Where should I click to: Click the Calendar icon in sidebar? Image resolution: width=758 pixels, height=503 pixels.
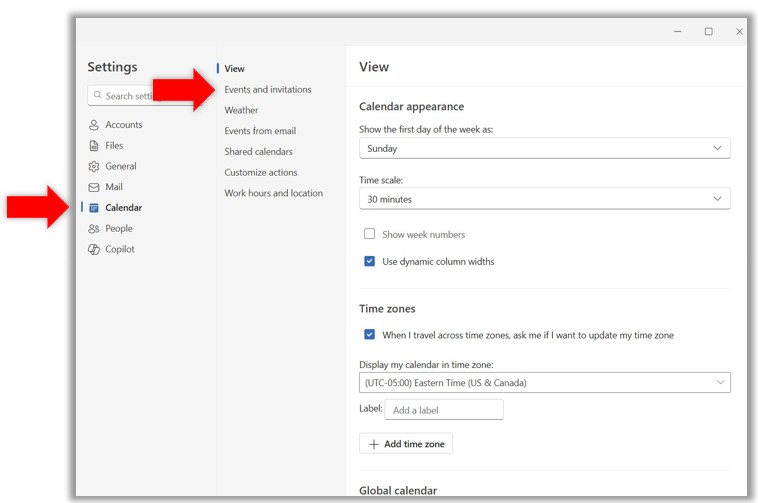[94, 208]
